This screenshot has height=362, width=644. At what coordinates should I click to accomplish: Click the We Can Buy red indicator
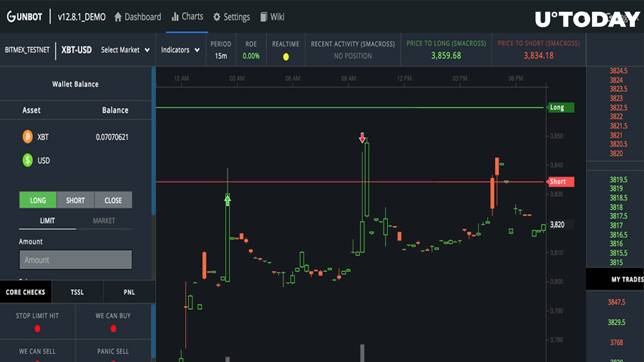tap(113, 329)
